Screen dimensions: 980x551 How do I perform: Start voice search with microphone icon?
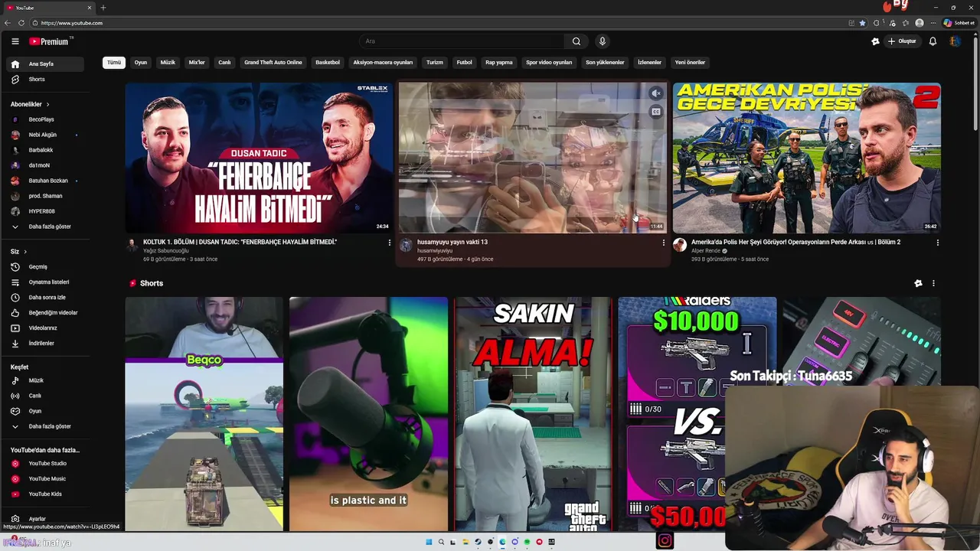point(603,41)
